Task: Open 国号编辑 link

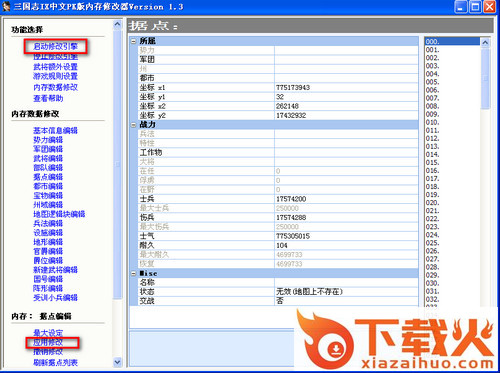Action: (48, 279)
